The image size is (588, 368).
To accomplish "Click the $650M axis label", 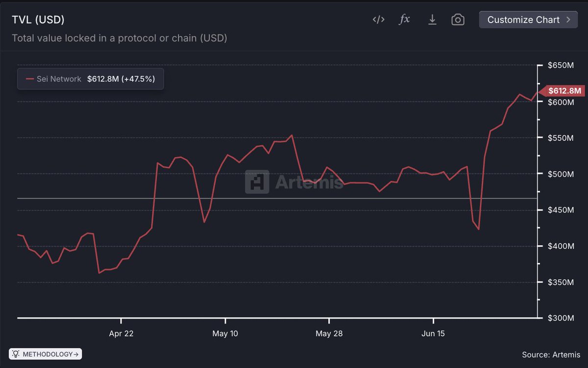I will tap(561, 66).
